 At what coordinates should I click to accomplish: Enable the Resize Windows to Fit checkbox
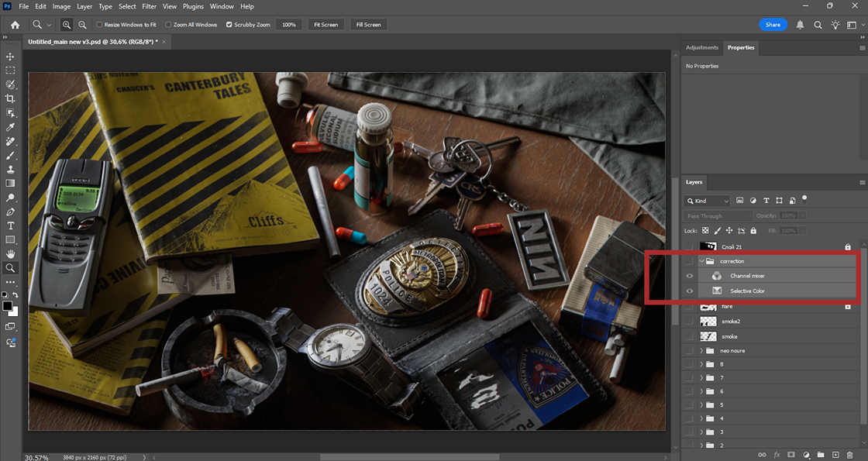[98, 24]
